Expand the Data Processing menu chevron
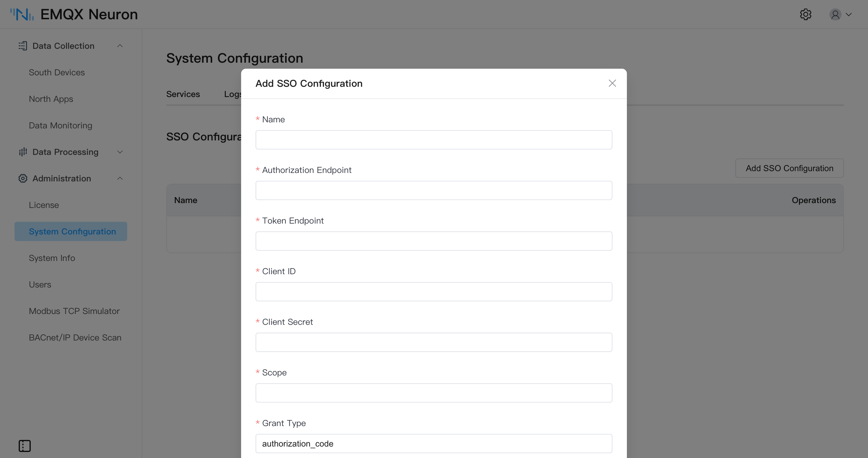Viewport: 868px width, 458px height. (x=120, y=152)
